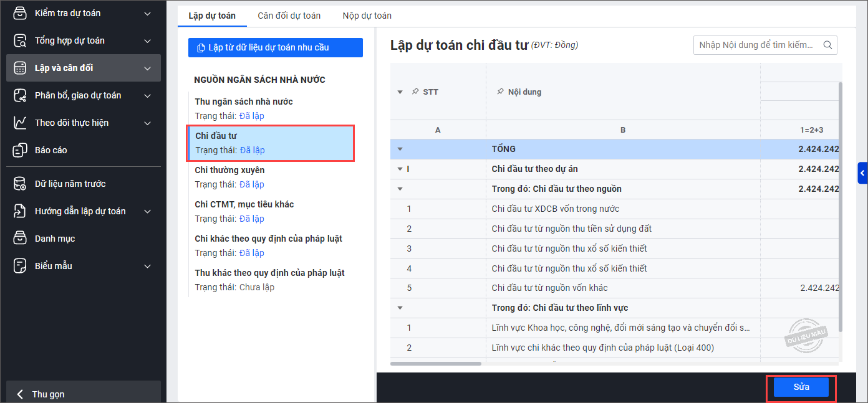Click the Tổng hợp dự toán sidebar icon

(x=20, y=40)
